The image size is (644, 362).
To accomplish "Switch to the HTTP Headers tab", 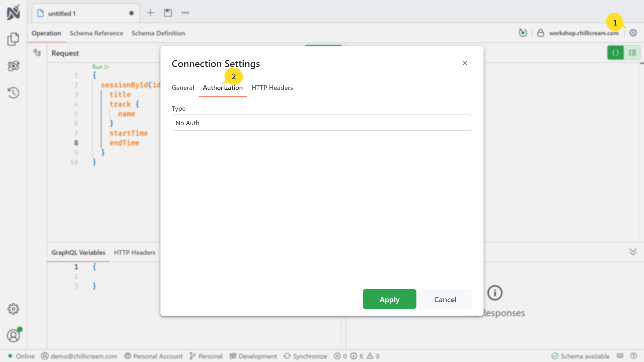I will pyautogui.click(x=272, y=87).
